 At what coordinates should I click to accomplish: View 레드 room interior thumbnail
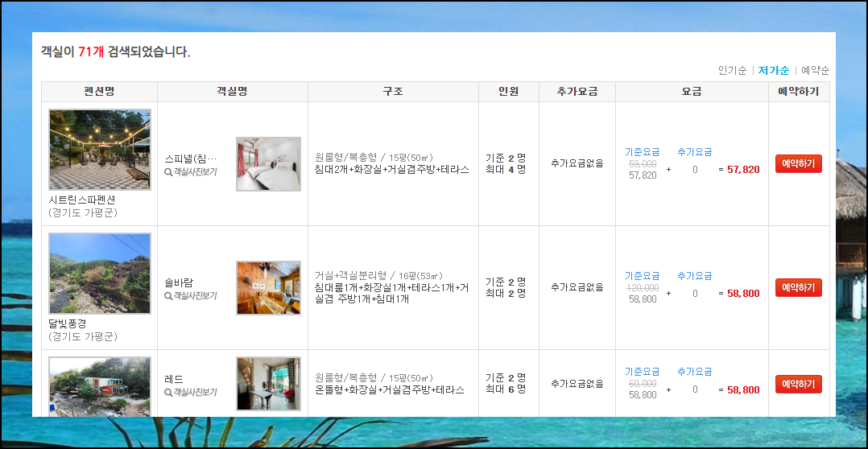[x=268, y=384]
